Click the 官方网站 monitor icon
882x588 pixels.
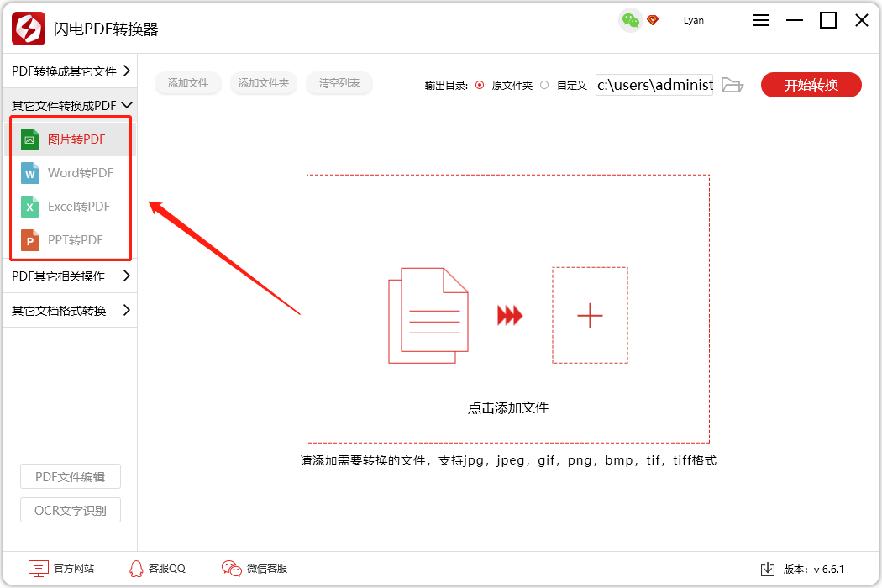click(39, 569)
